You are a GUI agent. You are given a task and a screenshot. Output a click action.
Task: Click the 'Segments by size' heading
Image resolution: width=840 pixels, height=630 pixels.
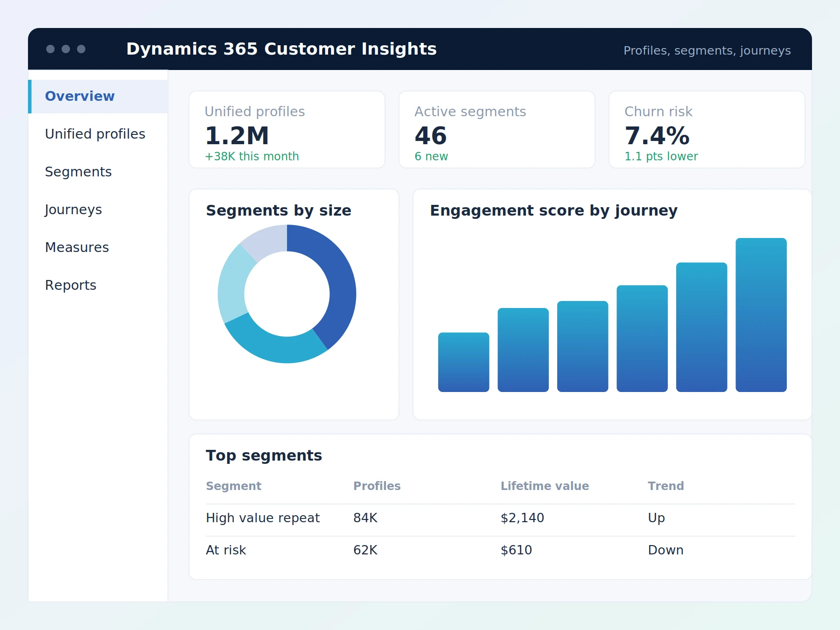point(279,210)
